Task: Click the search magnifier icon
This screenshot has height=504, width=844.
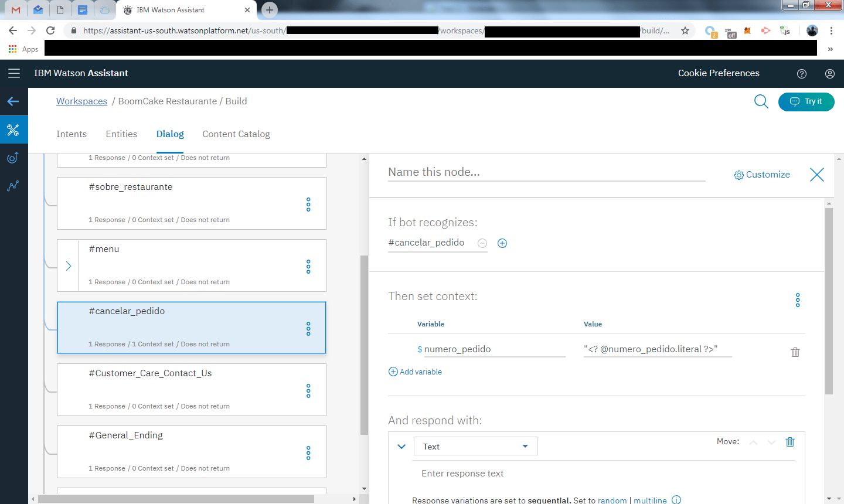Action: (x=761, y=101)
